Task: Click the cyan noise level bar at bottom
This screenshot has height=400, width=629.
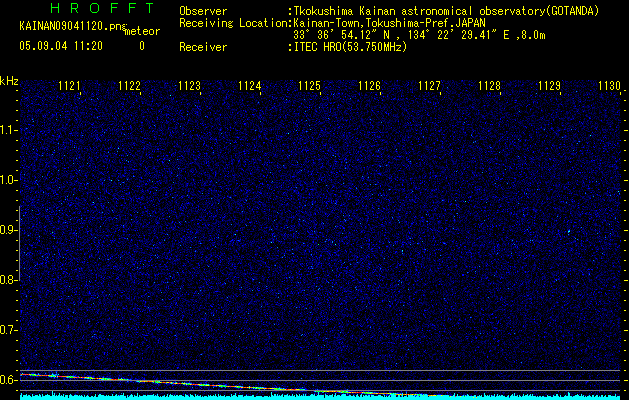Action: [321, 397]
